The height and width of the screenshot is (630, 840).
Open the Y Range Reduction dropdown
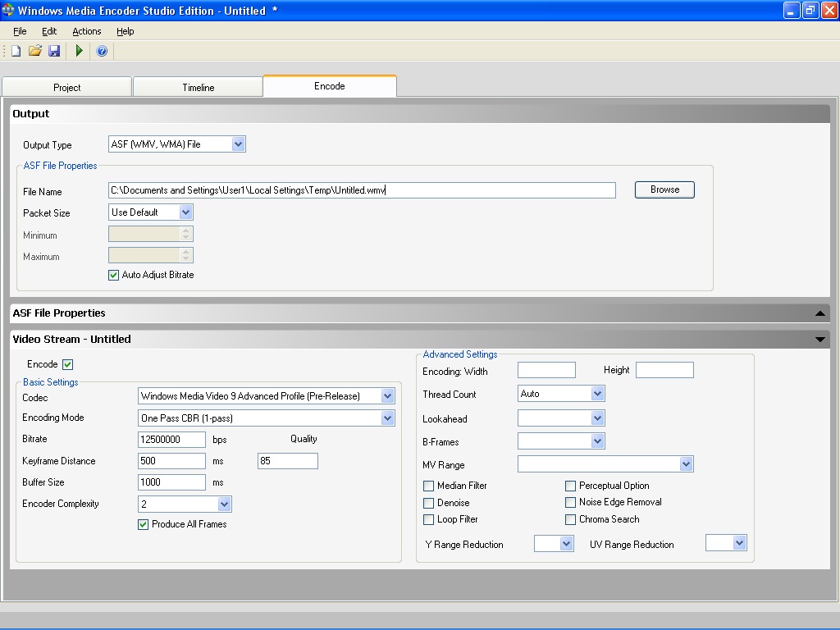567,544
